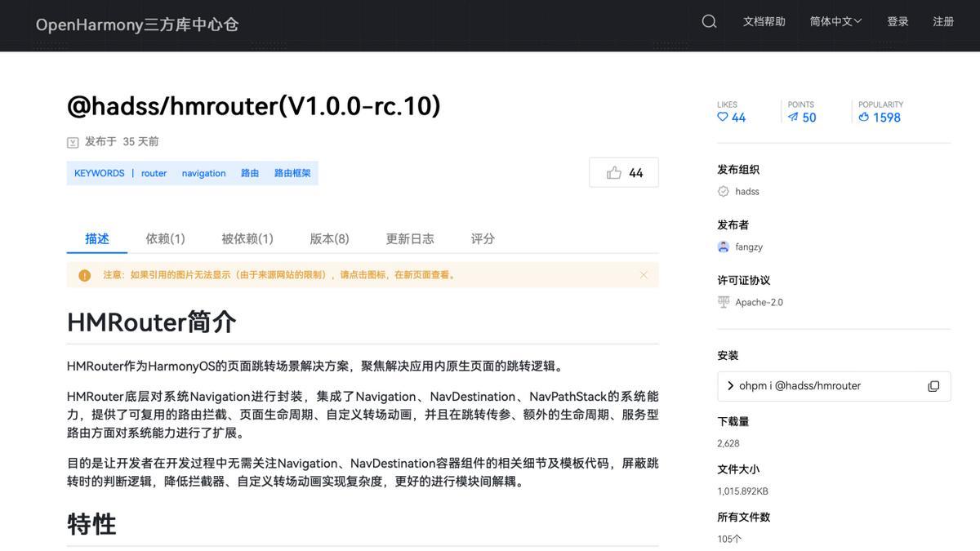Viewport: 980px width, 551px height.
Task: Click the points value 50
Action: point(809,118)
